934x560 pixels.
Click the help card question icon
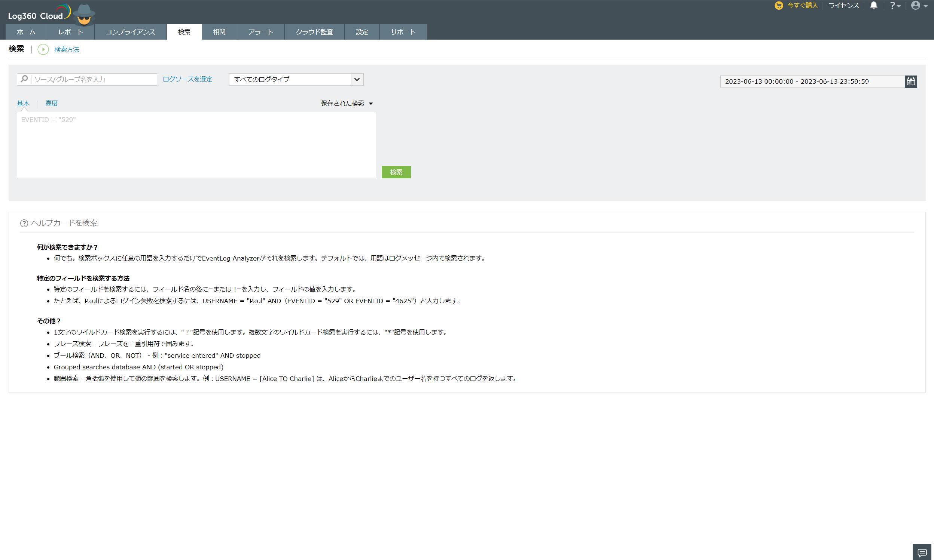[x=24, y=224]
